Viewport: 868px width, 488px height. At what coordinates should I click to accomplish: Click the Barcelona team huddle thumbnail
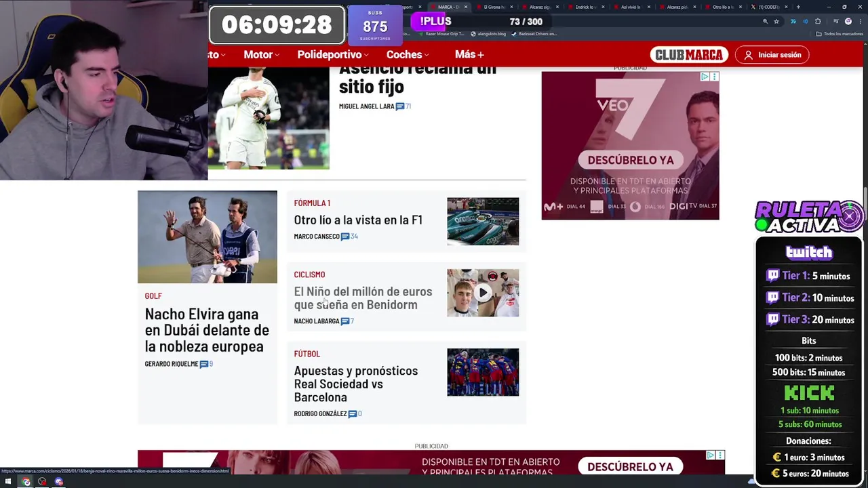tap(483, 372)
